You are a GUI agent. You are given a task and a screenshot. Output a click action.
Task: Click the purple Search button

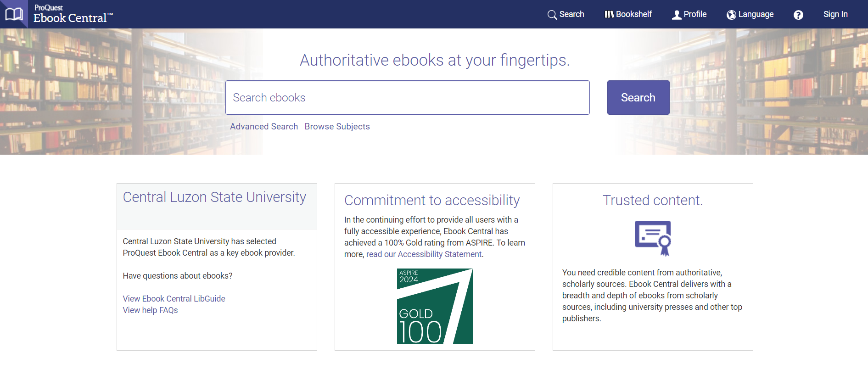638,97
